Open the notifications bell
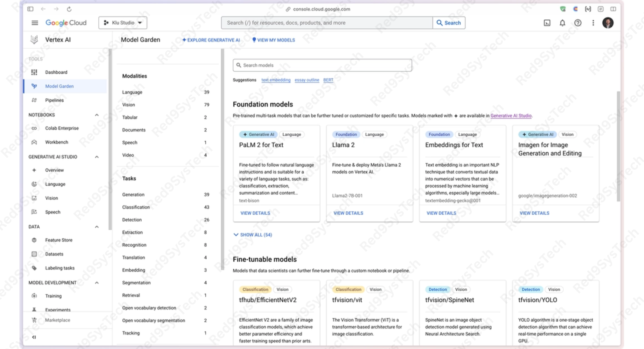Screen dimensions: 644x349 coord(562,23)
